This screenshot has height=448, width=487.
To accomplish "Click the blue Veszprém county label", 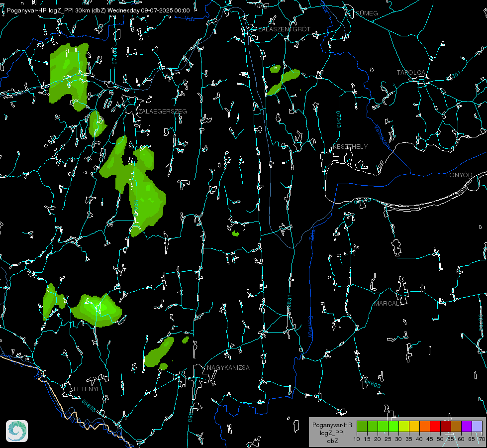I will (382, 136).
